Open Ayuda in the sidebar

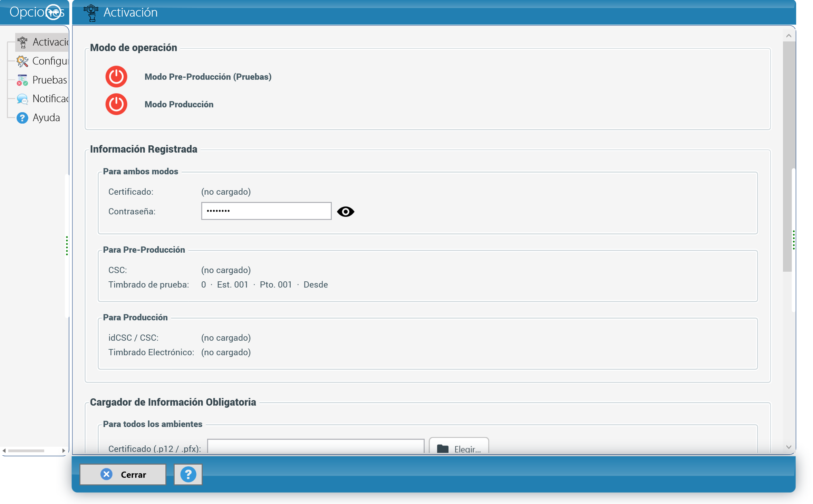[46, 118]
